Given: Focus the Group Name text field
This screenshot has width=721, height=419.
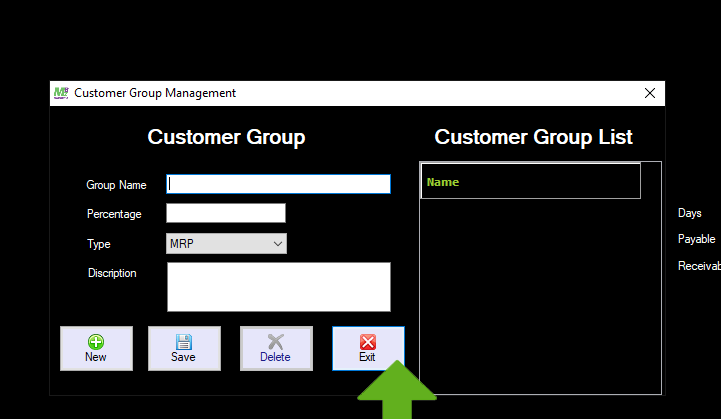Looking at the screenshot, I should pos(278,184).
